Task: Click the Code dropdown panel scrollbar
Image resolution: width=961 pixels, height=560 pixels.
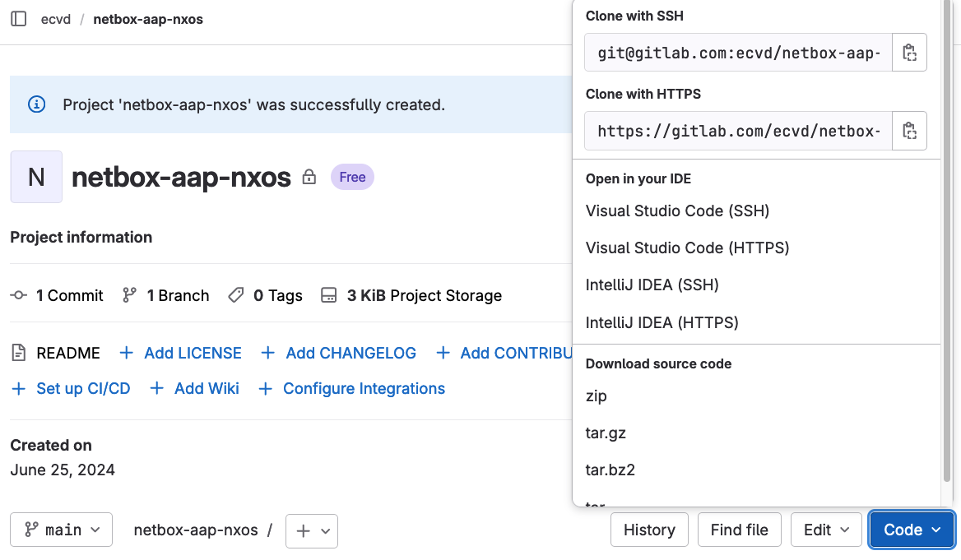Action: (x=946, y=240)
